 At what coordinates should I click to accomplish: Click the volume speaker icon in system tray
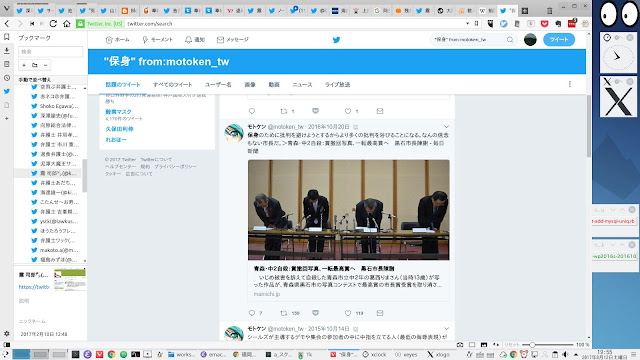(x=565, y=354)
